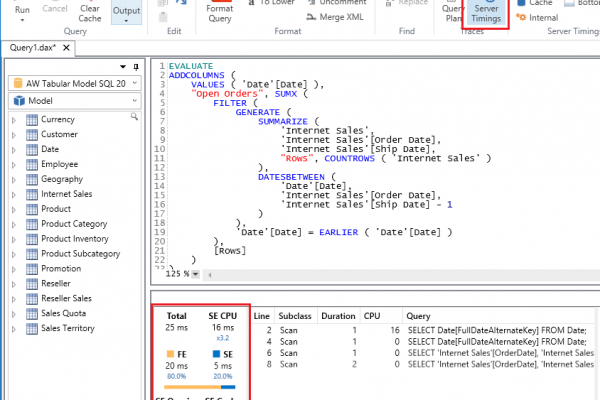This screenshot has height=400, width=600.
Task: Click the Product Category table icon
Action: 32,224
